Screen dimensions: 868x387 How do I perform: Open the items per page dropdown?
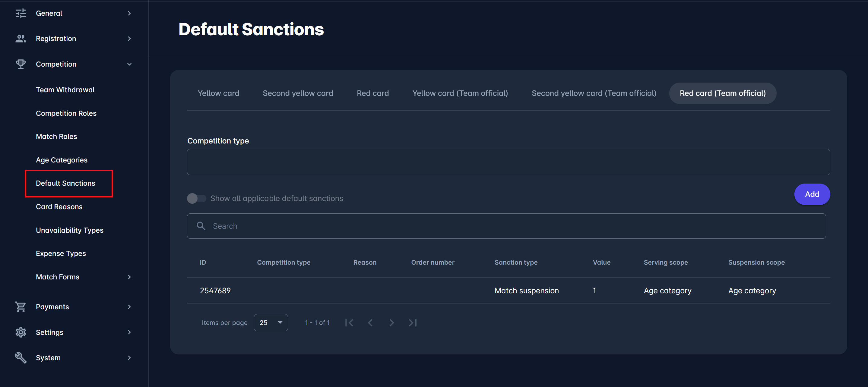(271, 323)
